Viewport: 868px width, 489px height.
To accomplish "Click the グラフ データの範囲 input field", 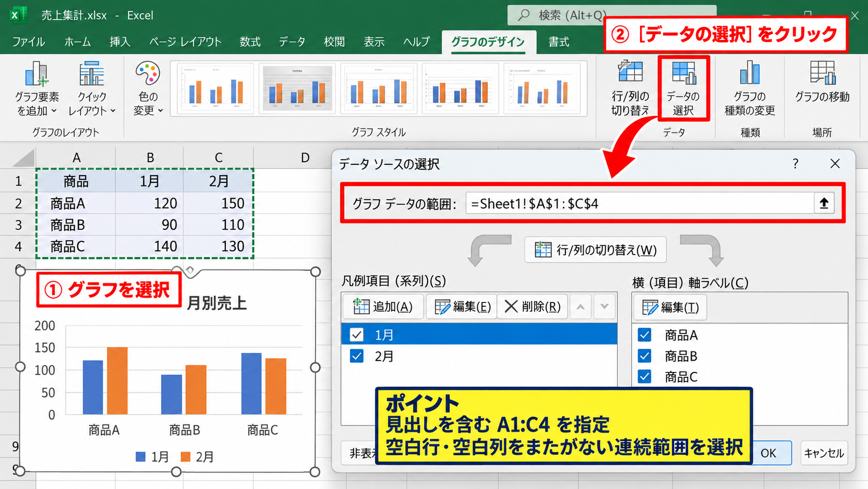I will [x=640, y=203].
